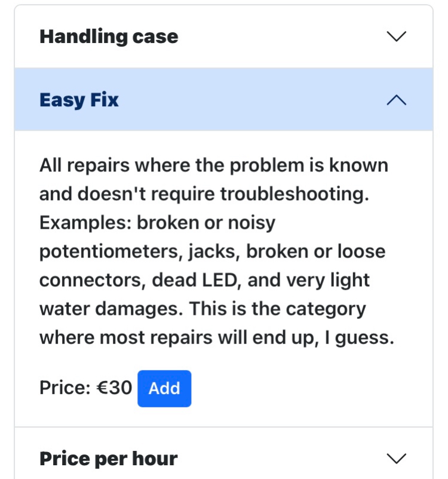Click the Price per hour chevron arrow
The width and height of the screenshot is (448, 479).
point(397,459)
